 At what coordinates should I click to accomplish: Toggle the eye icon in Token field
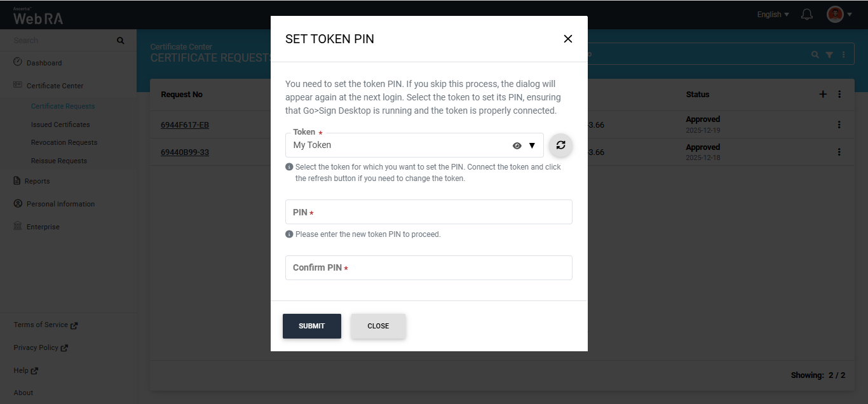click(517, 145)
